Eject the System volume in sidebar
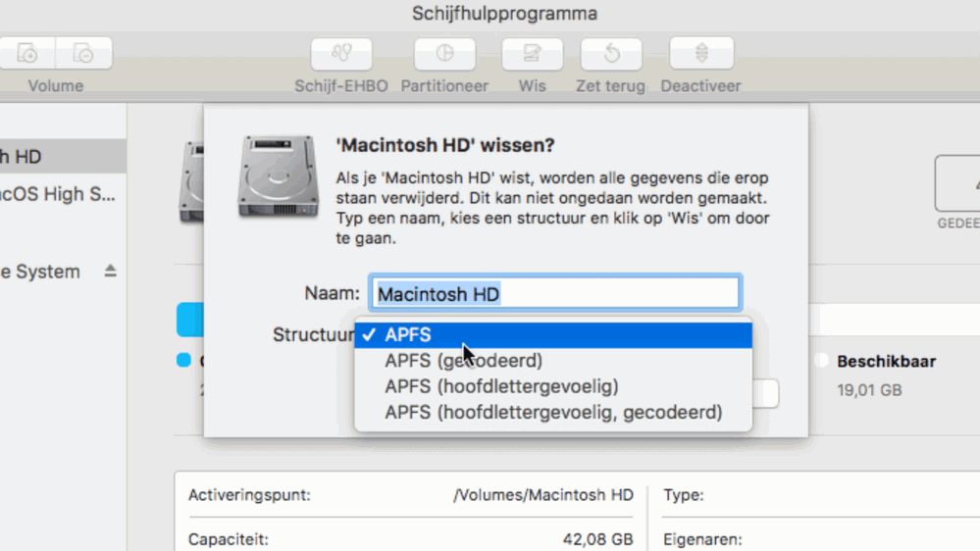The image size is (980, 551). [111, 272]
